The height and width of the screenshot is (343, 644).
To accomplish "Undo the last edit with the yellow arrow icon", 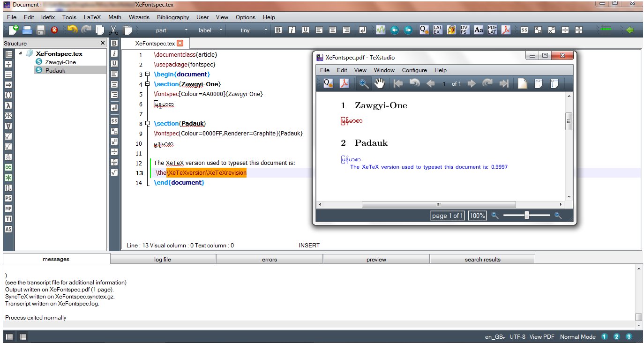I will point(72,30).
